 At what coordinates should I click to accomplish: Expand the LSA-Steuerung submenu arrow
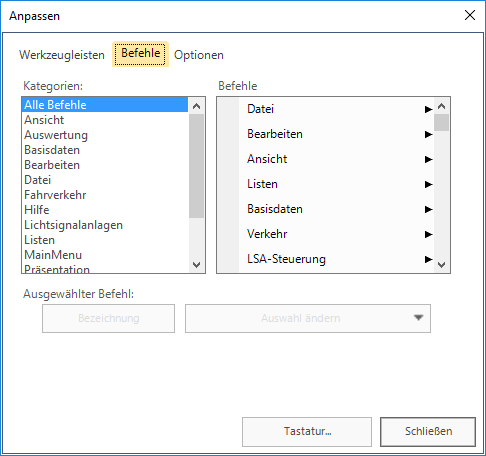[428, 259]
